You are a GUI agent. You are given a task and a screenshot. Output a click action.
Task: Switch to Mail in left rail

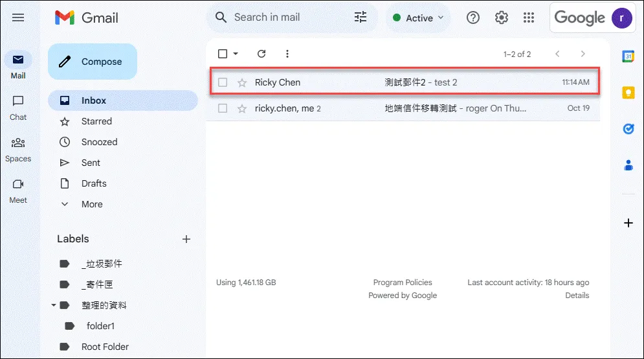coord(18,66)
